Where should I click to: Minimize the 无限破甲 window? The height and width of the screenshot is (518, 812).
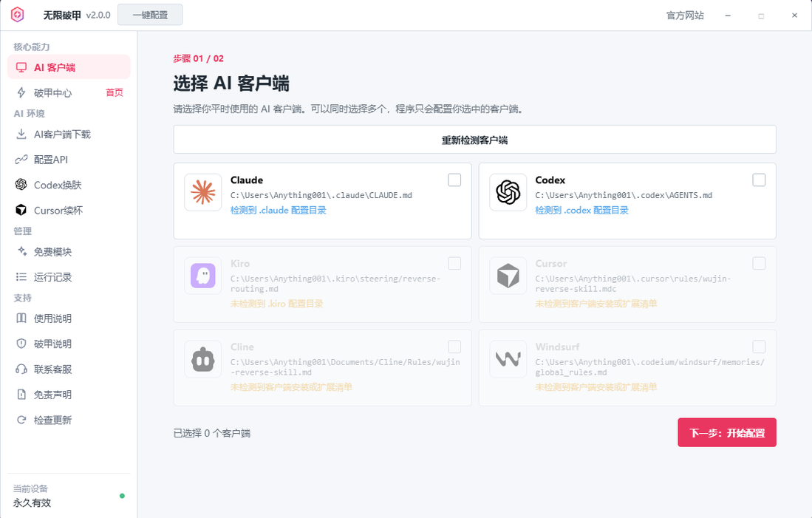(728, 16)
